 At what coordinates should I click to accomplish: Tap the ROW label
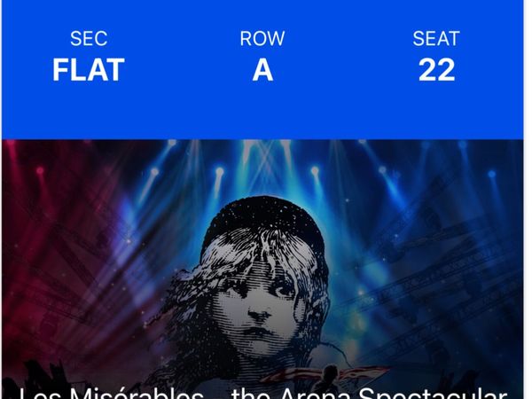point(262,39)
